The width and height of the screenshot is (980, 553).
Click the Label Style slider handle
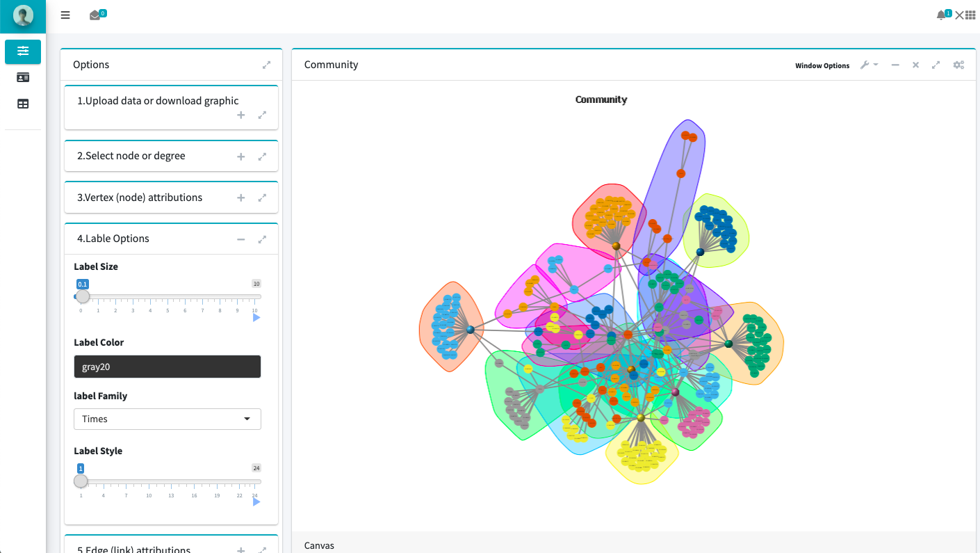81,481
